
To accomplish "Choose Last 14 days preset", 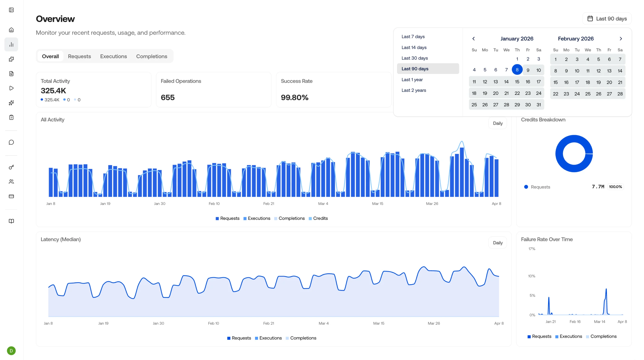I will [428, 47].
